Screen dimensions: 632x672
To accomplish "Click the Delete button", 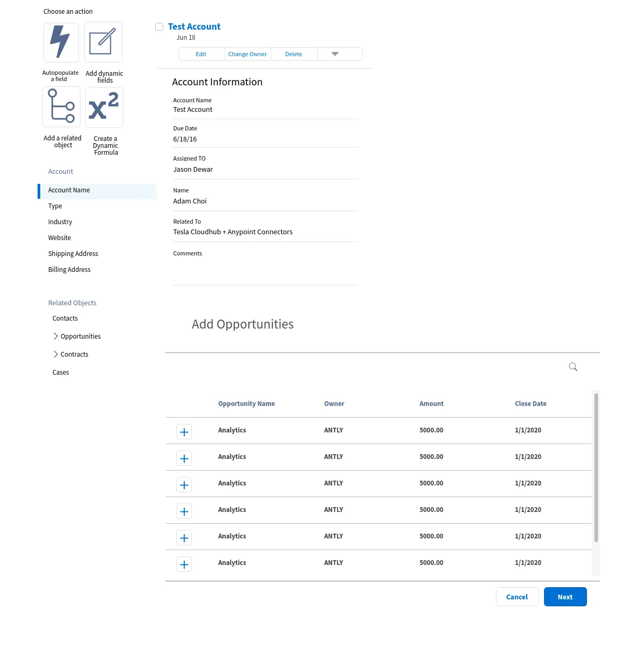I will (x=293, y=54).
